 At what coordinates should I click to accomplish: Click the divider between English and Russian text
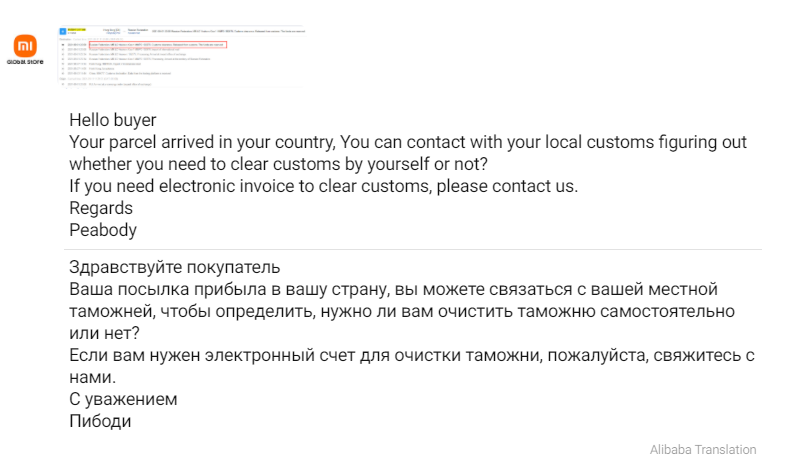pyautogui.click(x=413, y=249)
